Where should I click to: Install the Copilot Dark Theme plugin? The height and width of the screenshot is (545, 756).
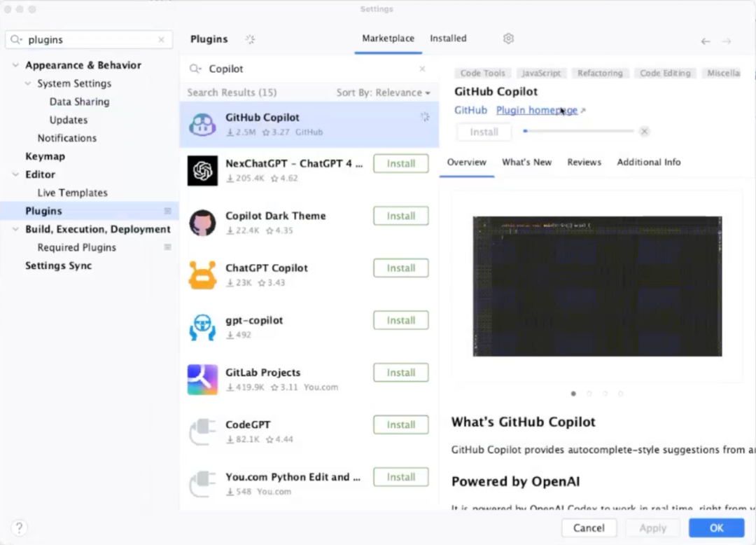pyautogui.click(x=400, y=216)
